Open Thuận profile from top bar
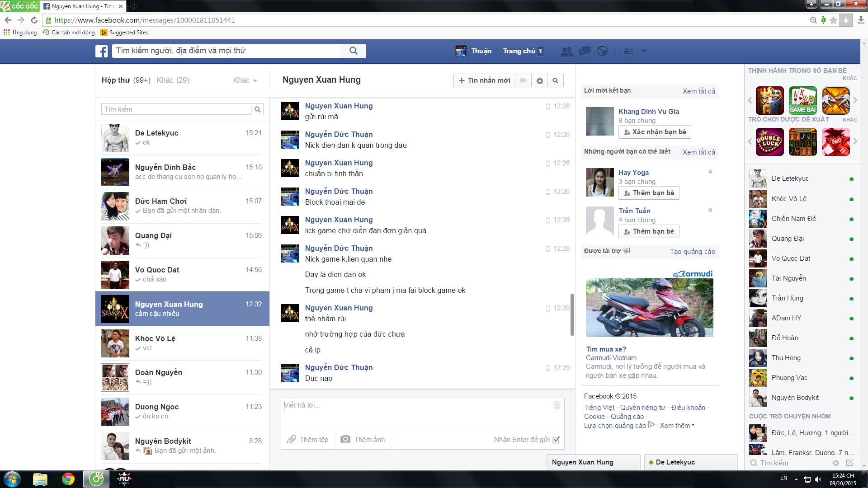 pos(473,51)
